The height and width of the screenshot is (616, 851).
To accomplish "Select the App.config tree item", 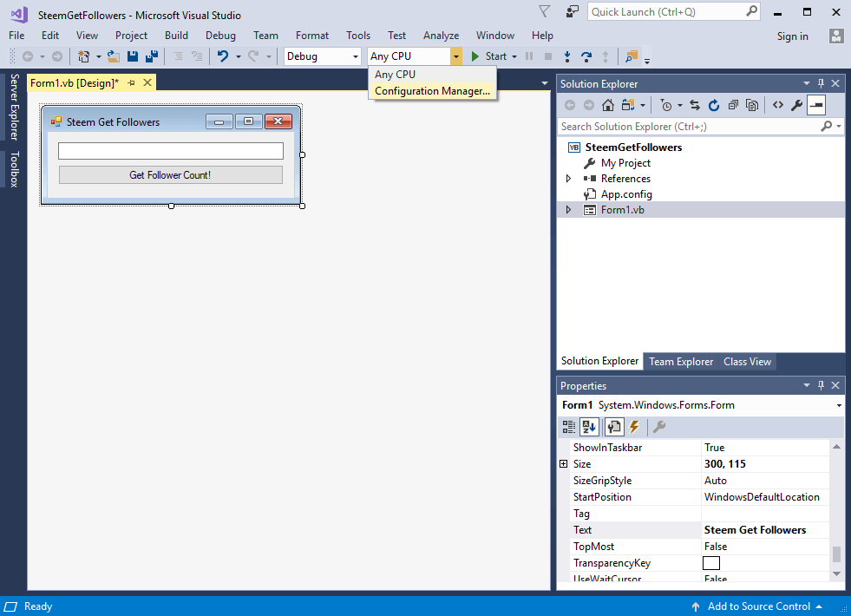I will tap(625, 194).
